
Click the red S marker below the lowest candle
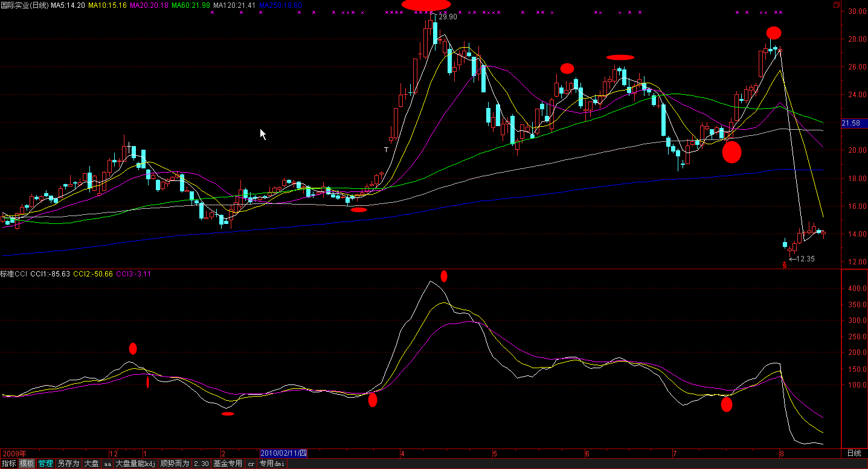click(785, 265)
